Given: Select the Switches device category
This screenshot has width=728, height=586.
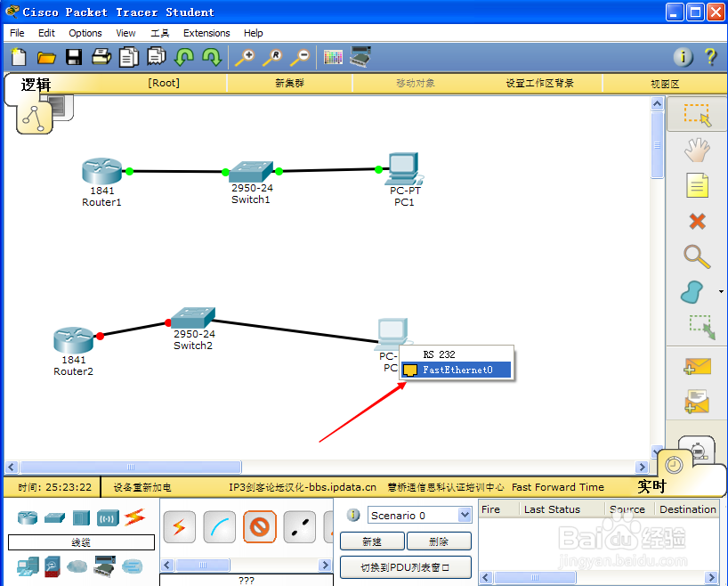Looking at the screenshot, I should coord(55,517).
